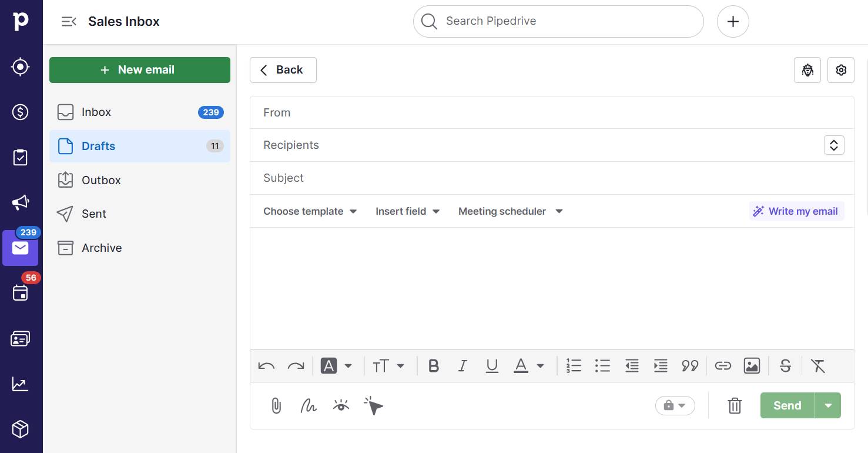Open the Products section

click(20, 429)
